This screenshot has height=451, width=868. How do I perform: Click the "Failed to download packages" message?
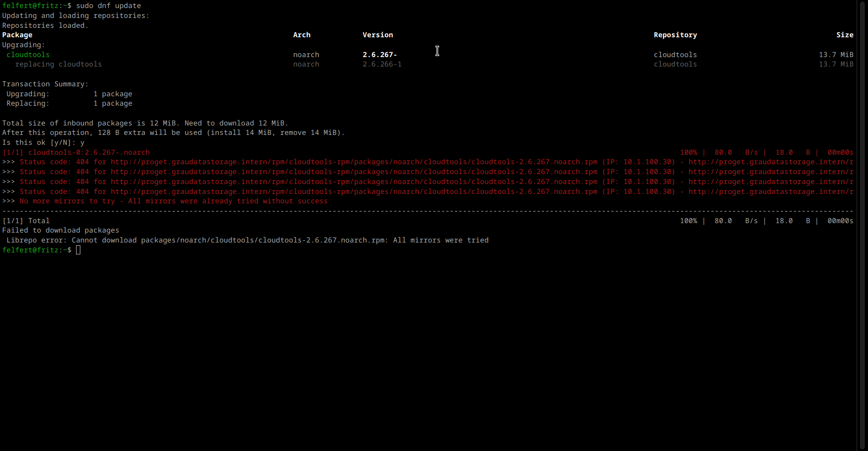(x=60, y=230)
